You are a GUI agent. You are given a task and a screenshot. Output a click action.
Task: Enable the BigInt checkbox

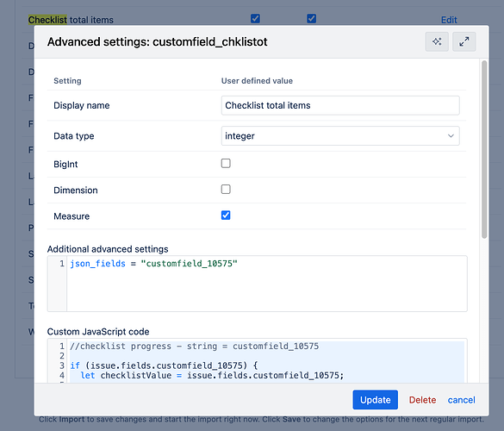pyautogui.click(x=226, y=164)
